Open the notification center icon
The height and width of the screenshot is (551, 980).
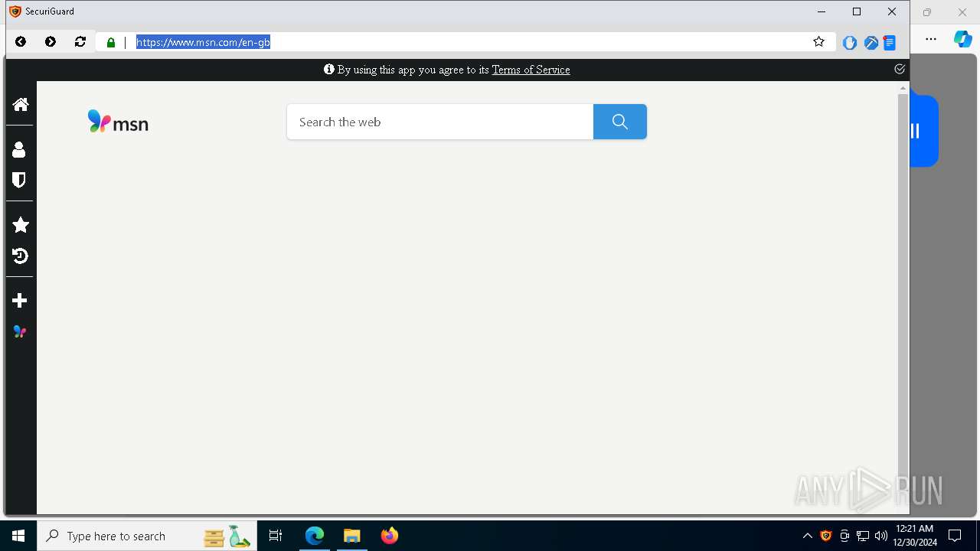[955, 536]
